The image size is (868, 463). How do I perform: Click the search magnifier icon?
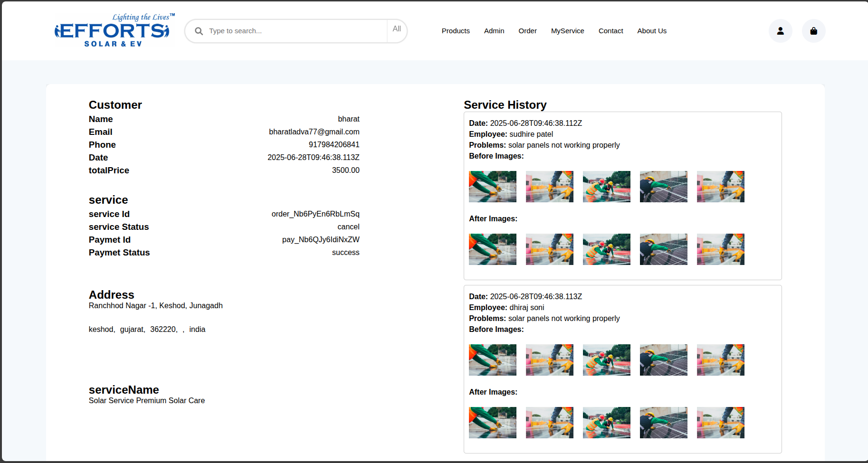click(x=199, y=31)
